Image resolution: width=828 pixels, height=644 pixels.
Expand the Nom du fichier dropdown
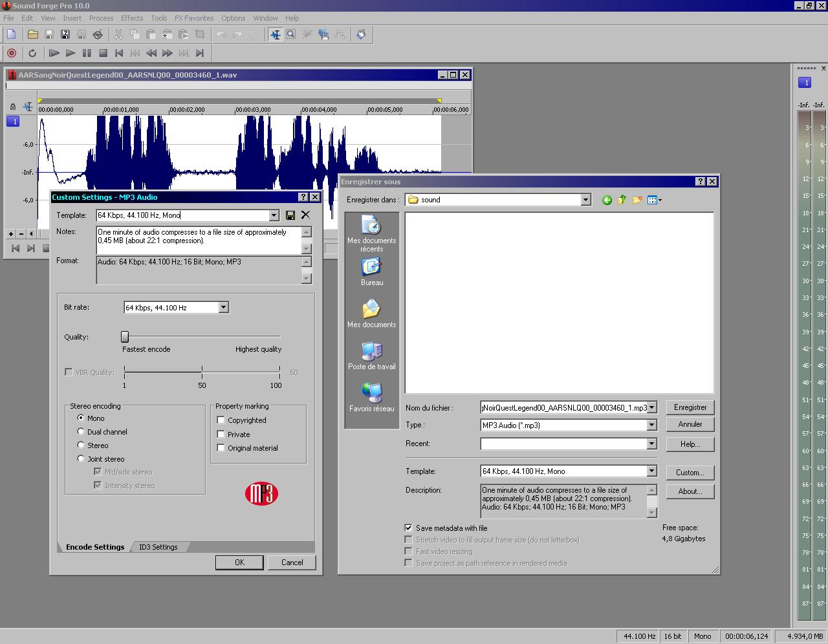[x=651, y=407]
